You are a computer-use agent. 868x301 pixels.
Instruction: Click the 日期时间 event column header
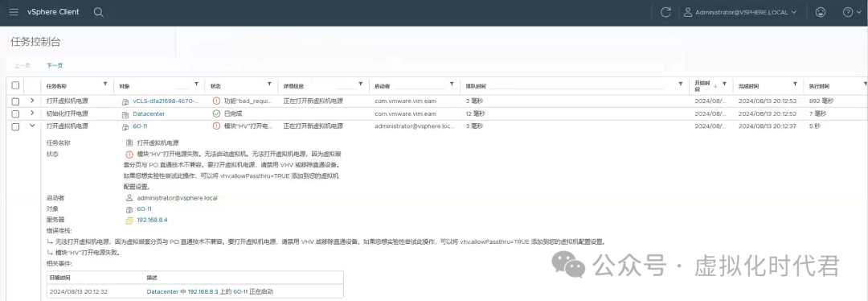59,277
